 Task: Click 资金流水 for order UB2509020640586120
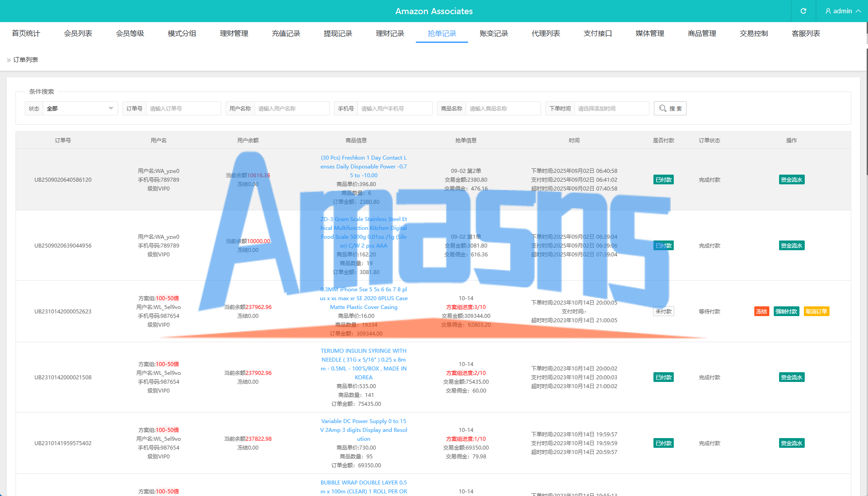791,179
